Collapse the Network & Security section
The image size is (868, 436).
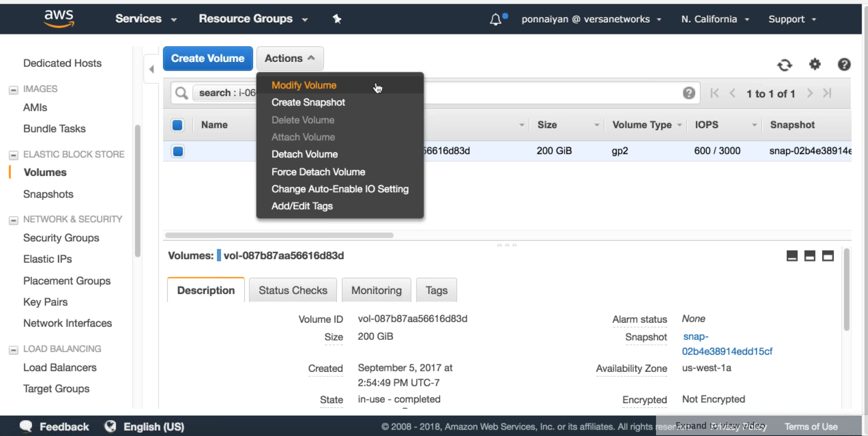[x=13, y=220]
